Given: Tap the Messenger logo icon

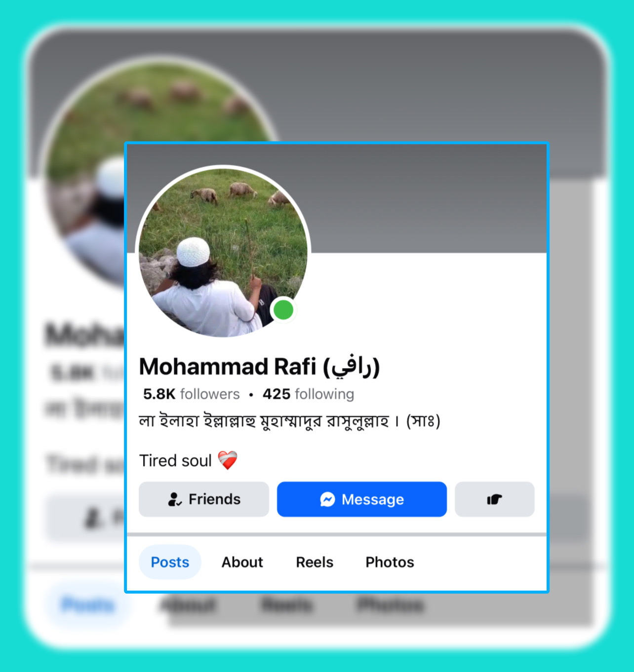Looking at the screenshot, I should click(327, 499).
